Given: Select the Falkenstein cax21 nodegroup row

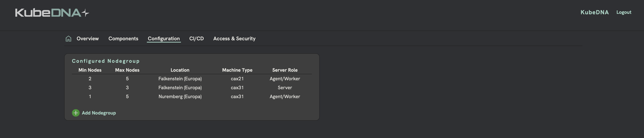Looking at the screenshot, I should tap(180, 79).
